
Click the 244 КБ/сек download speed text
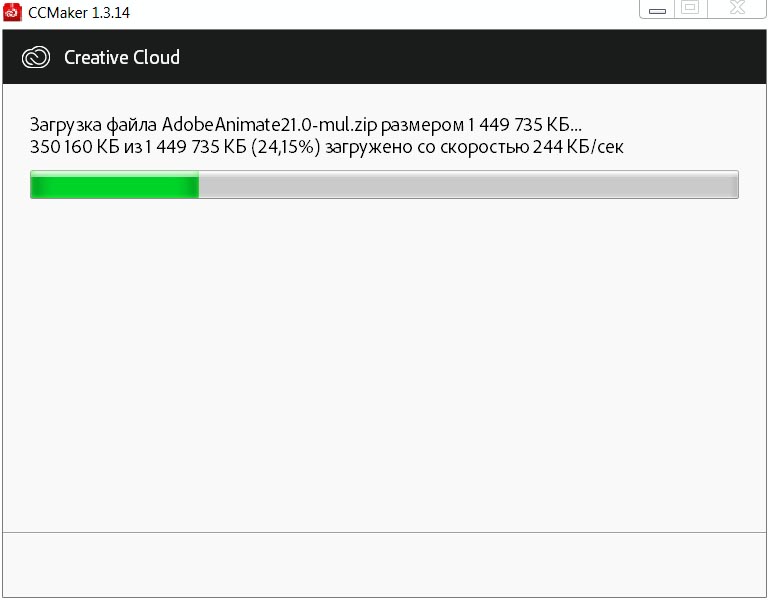[x=578, y=147]
